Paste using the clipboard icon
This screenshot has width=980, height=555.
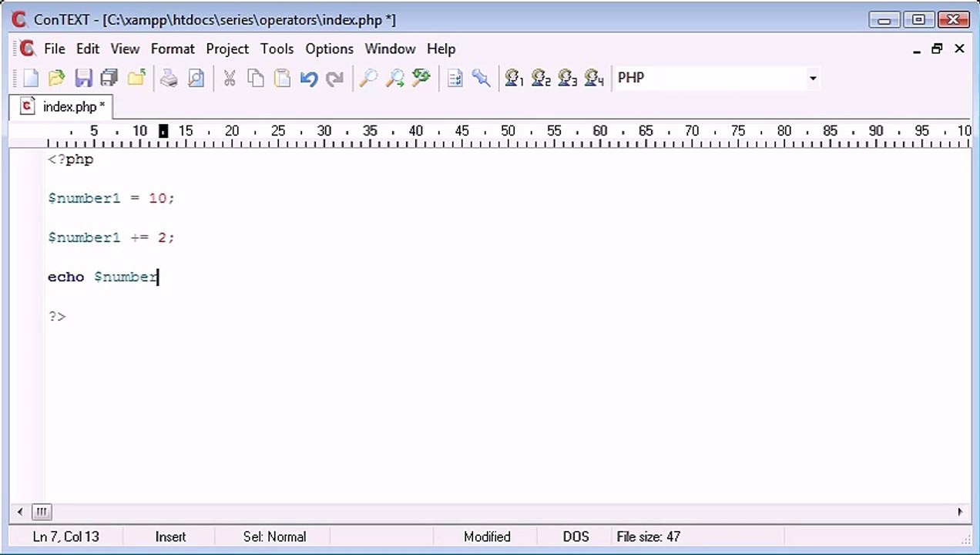(x=282, y=78)
